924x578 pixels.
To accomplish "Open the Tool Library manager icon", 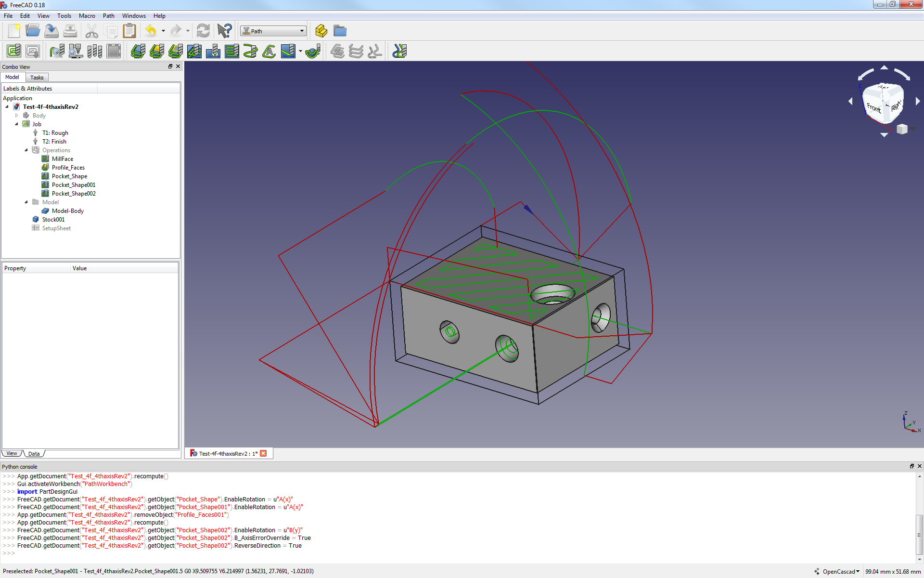I will (x=95, y=51).
